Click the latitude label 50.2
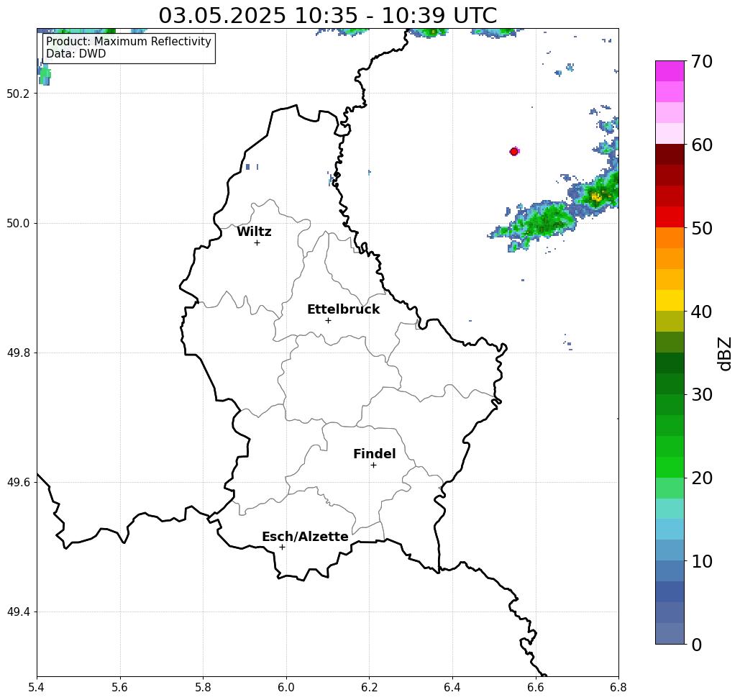The width and height of the screenshot is (740, 700). tap(18, 94)
